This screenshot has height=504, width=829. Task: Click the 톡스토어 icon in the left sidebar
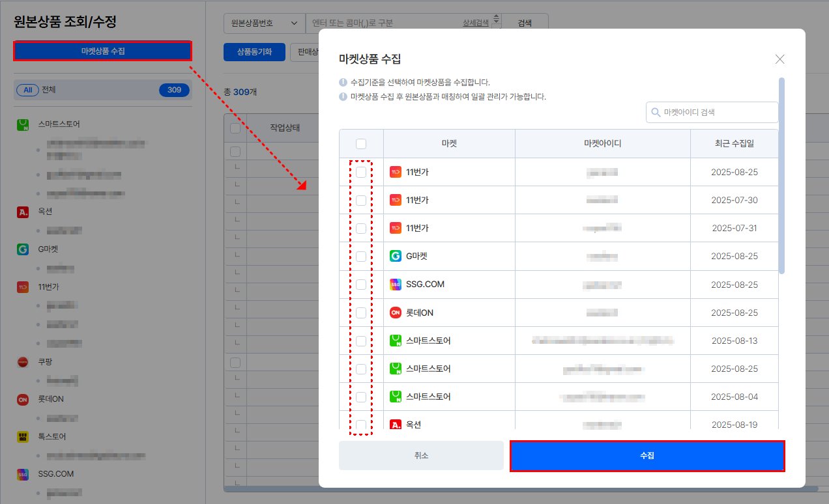tap(23, 436)
